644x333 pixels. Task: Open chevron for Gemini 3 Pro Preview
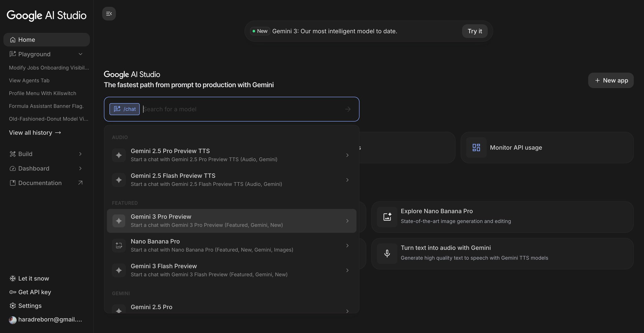(347, 221)
